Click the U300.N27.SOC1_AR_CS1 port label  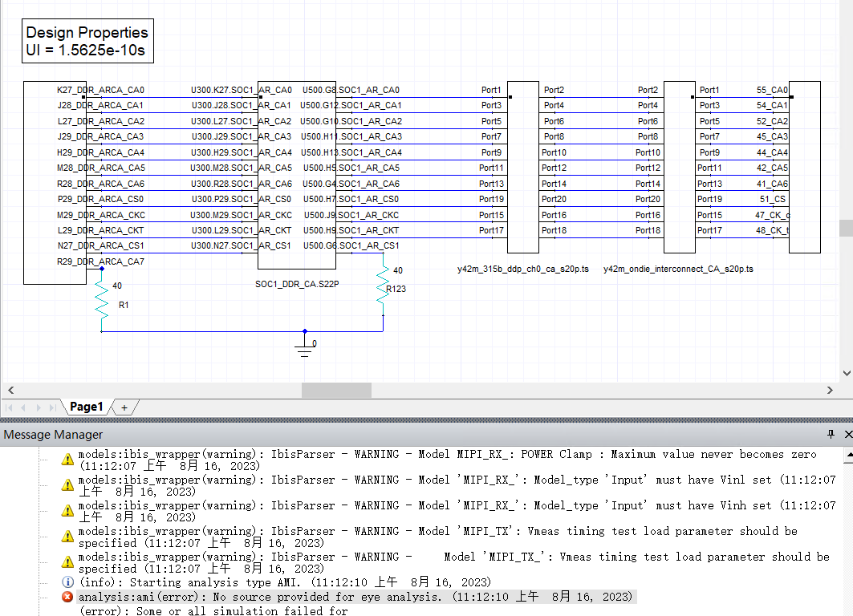pos(241,245)
